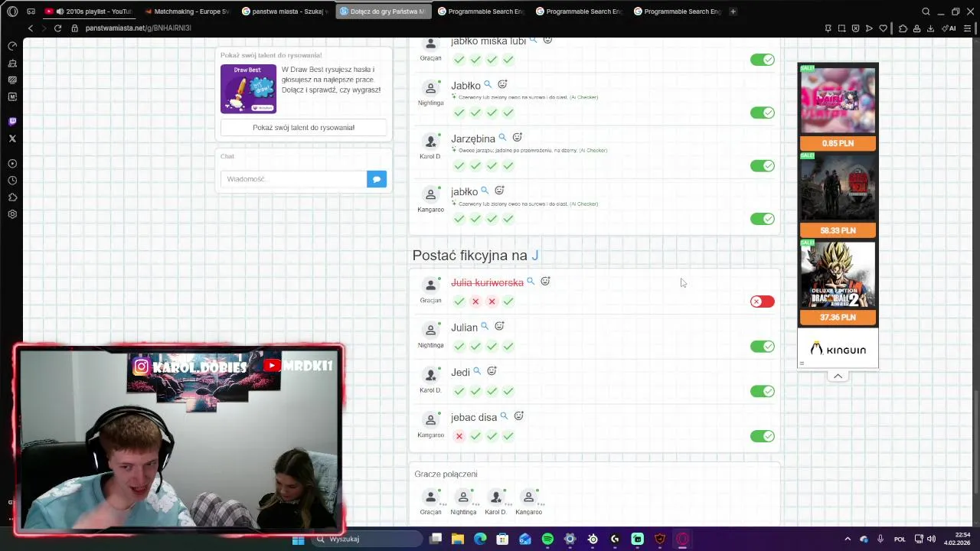Collapse the Kinguin ad panel with chevron
The image size is (980, 551).
tap(838, 376)
